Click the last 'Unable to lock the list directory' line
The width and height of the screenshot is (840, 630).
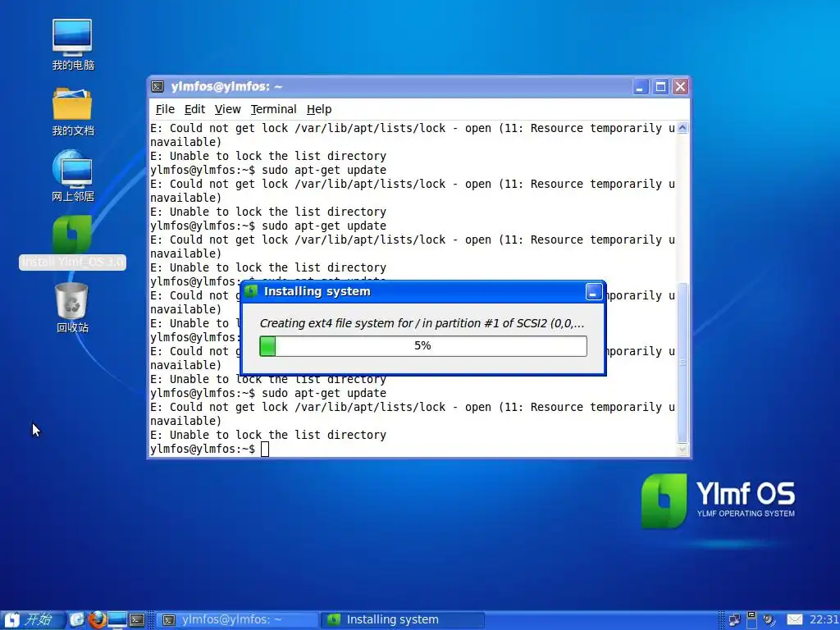pyautogui.click(x=268, y=435)
